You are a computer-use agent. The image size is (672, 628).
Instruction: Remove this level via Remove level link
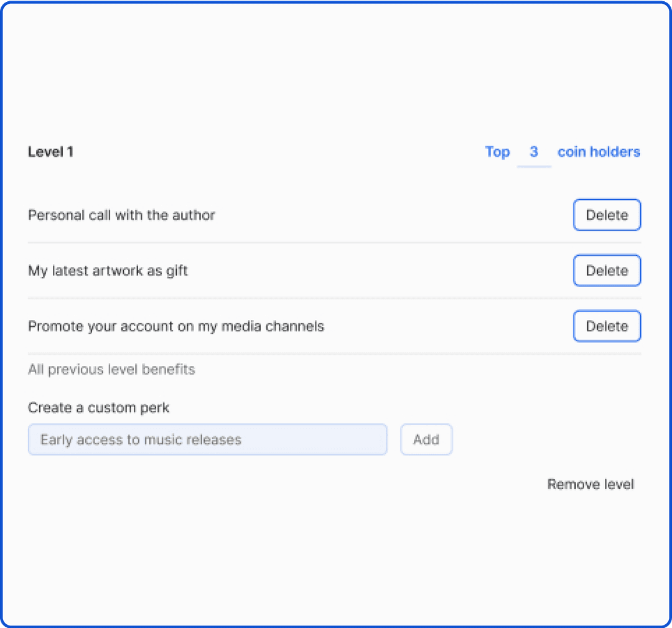(590, 484)
